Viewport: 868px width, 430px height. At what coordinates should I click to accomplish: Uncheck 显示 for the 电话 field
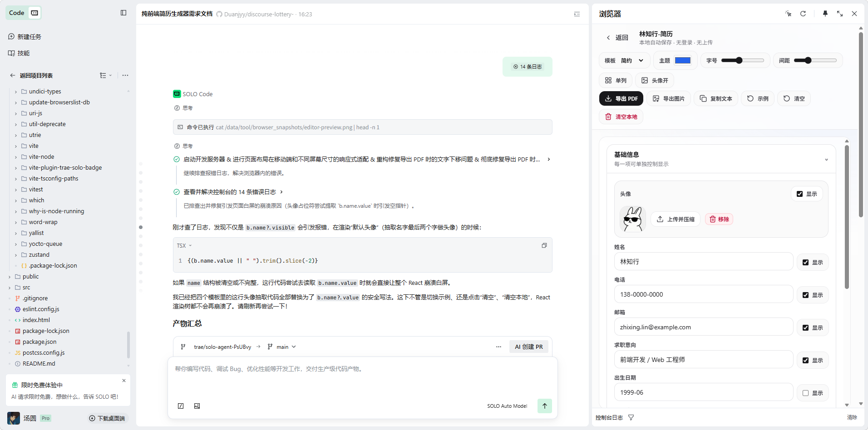(805, 295)
